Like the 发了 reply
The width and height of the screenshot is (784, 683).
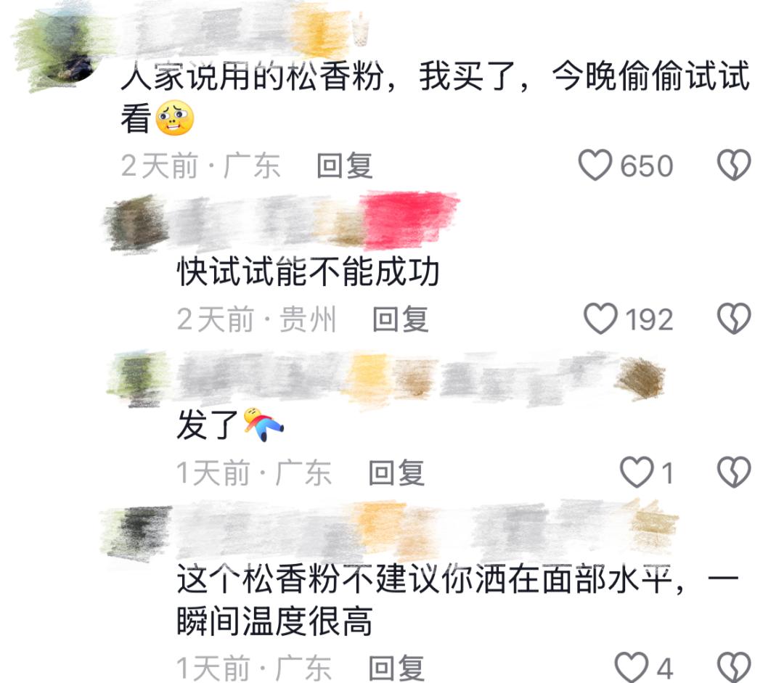(637, 472)
